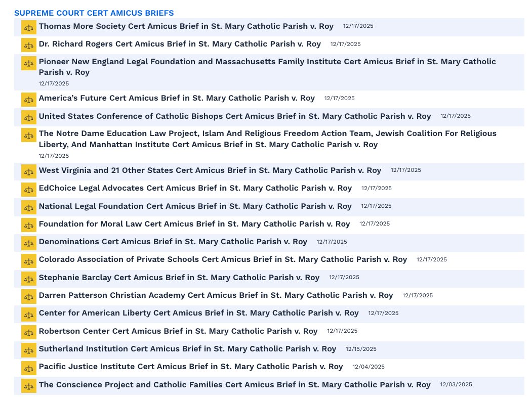Viewport: 532px width, 404px height.
Task: Click scales icon beside Catholic Bishops brief
Action: click(x=29, y=117)
